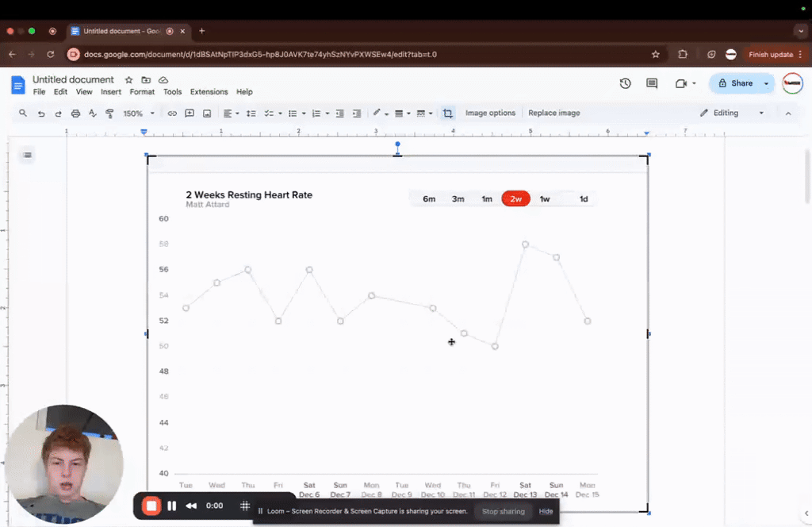
Task: Insert a link
Action: pyautogui.click(x=172, y=113)
